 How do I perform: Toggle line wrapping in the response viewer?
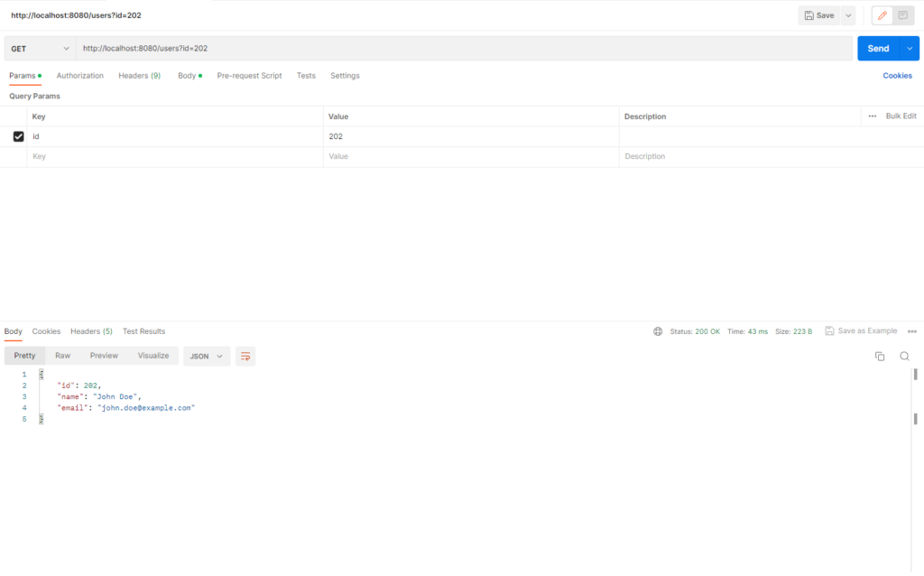pyautogui.click(x=245, y=356)
